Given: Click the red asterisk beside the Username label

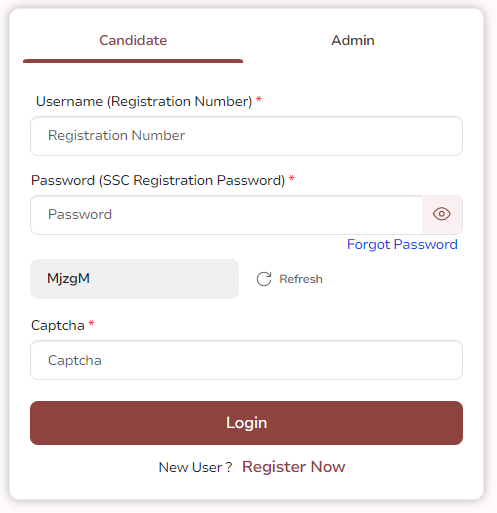Looking at the screenshot, I should tap(259, 99).
